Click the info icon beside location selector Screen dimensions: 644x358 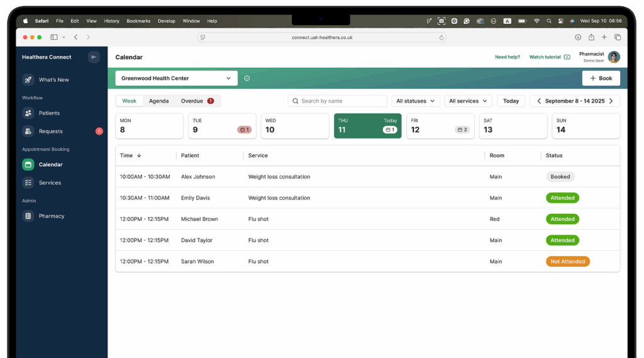click(x=247, y=79)
